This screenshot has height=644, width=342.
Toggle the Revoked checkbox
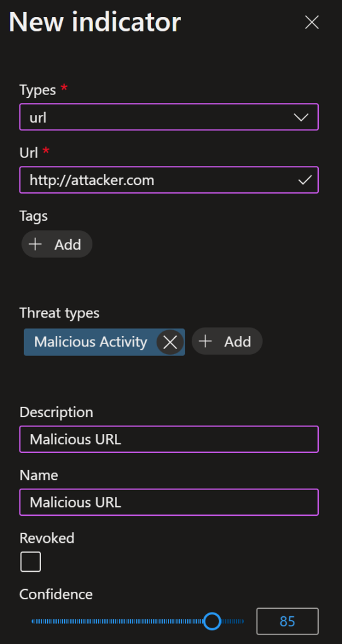31,562
